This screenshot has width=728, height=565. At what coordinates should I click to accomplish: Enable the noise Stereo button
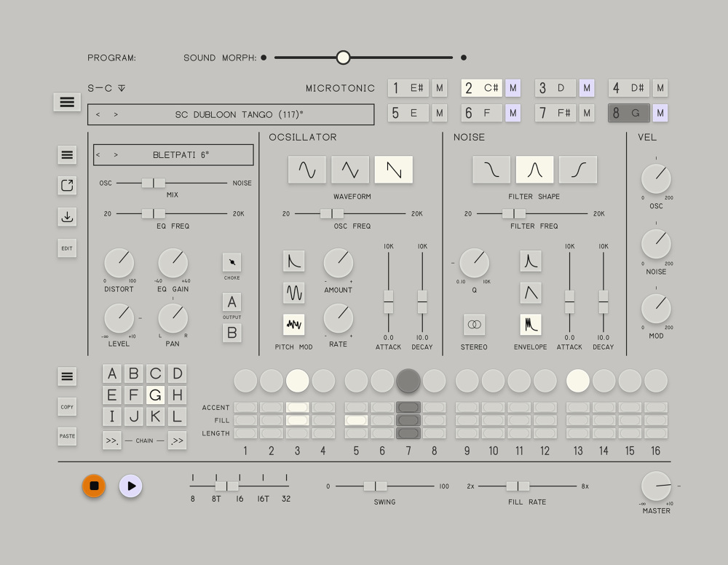(x=474, y=325)
